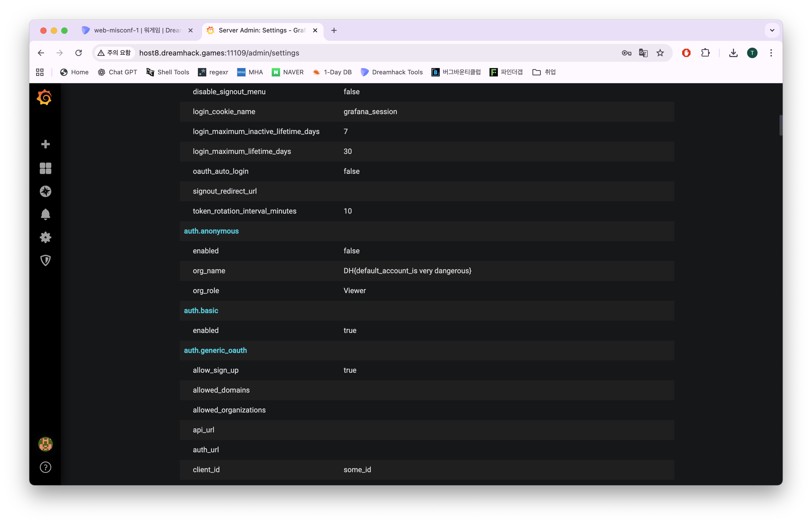Switch to the web-misconf-1 tab
This screenshot has height=524, width=812.
136,30
